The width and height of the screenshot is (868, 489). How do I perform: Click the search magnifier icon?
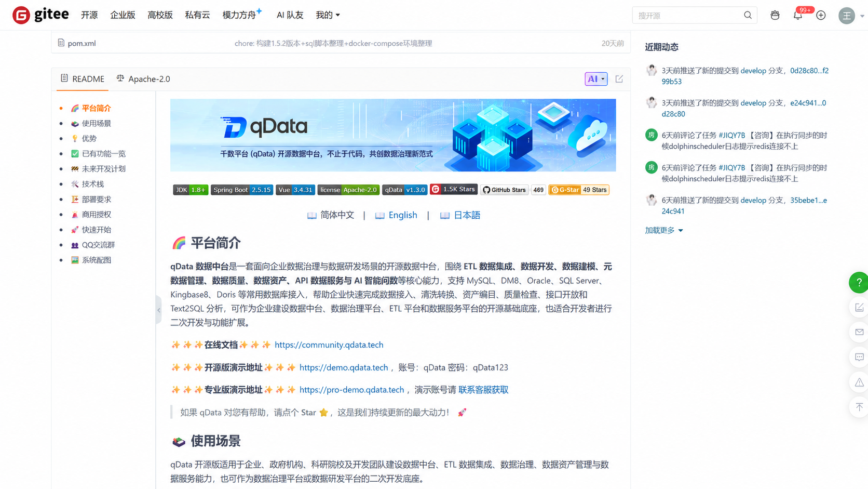[x=748, y=15]
